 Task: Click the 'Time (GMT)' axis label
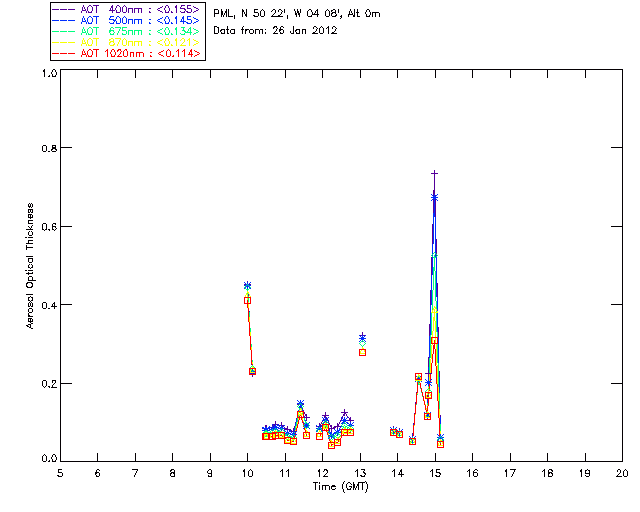click(341, 487)
